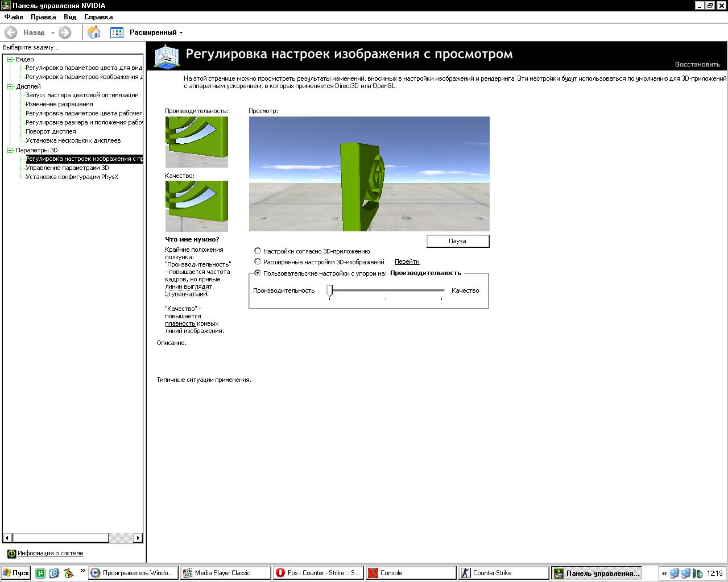Select Расширенные настройки 3D-изображений radio option
Viewport: 728px width, 582px height.
[258, 261]
